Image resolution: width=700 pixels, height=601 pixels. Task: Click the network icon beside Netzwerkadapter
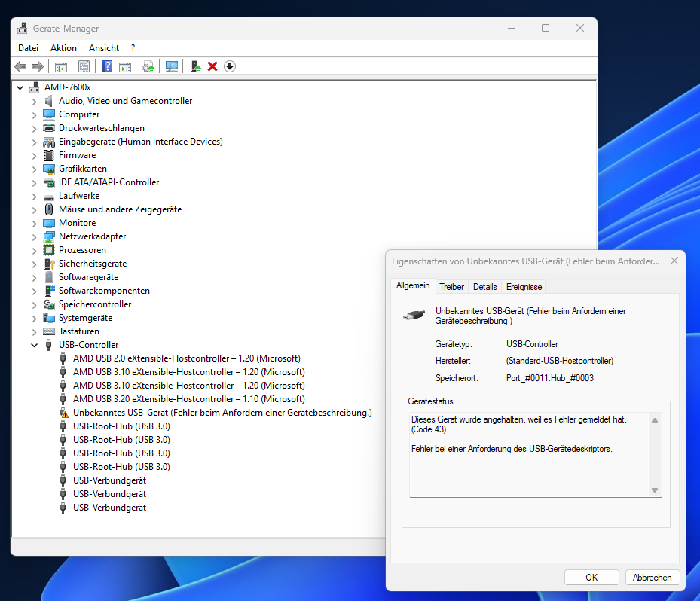pos(49,236)
